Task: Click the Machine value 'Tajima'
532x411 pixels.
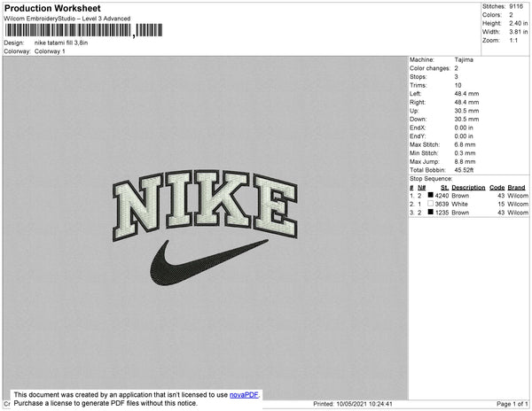Action: 464,59
